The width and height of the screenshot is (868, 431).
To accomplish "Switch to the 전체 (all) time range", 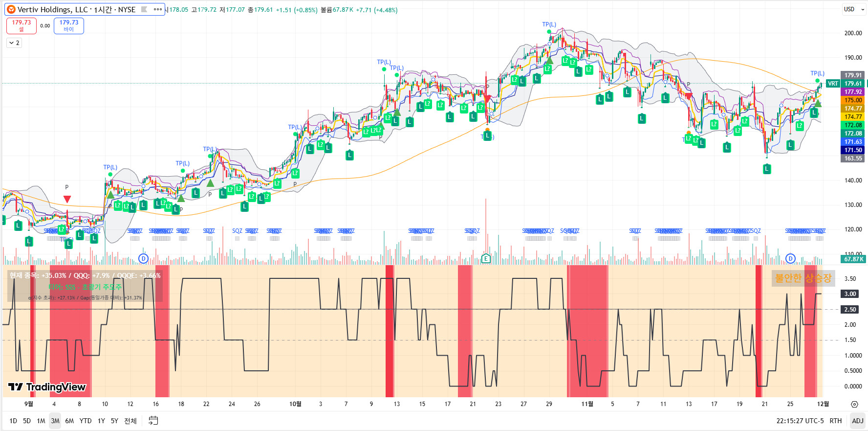I will [130, 421].
